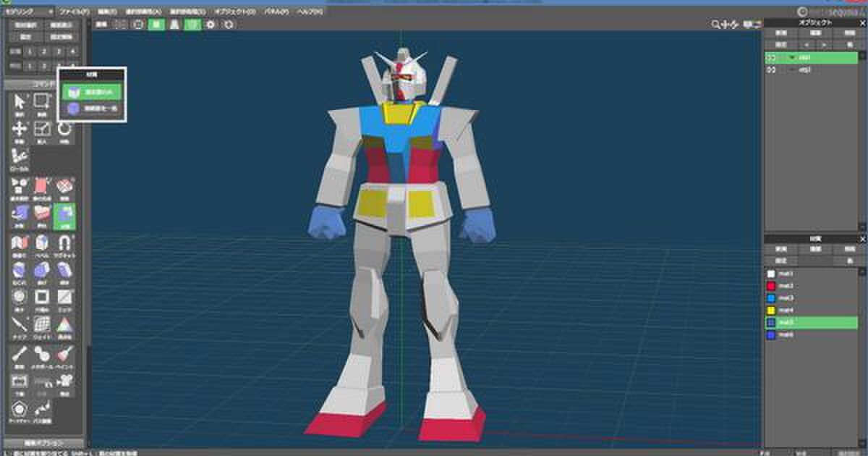Open the Help (H) menu
The image size is (868, 456).
(x=310, y=12)
